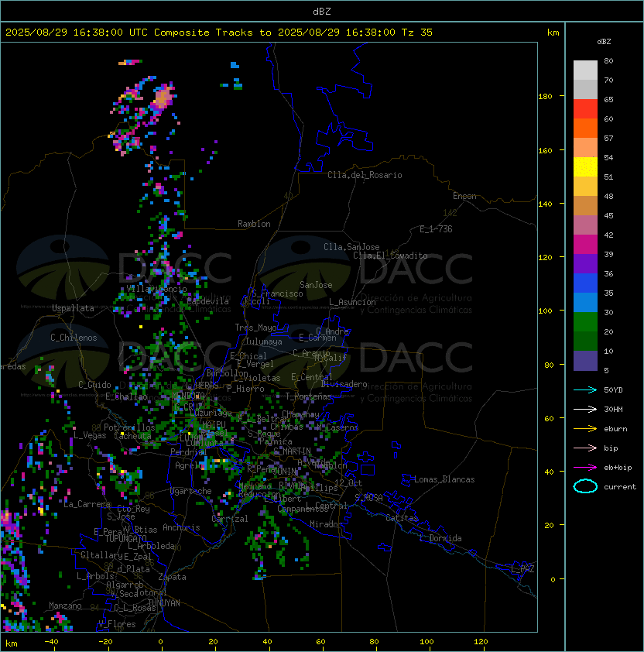
Task: Click the pink bip arrow legend icon
Action: (x=585, y=448)
